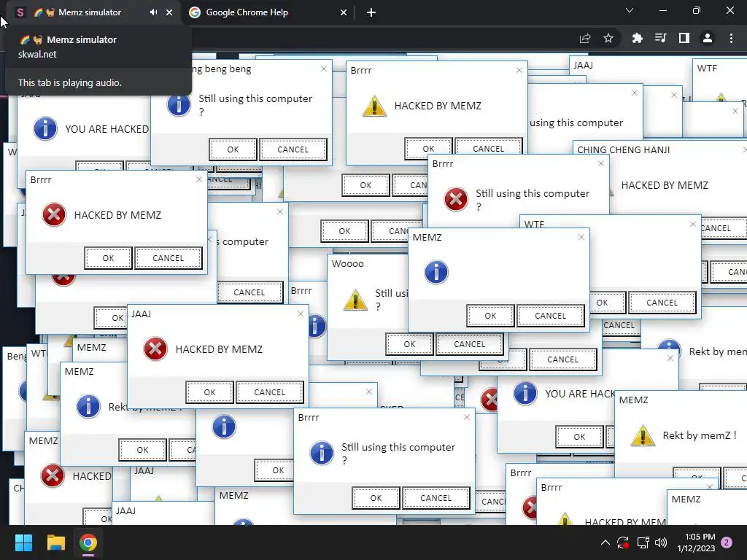Close the Google Chrome Help tab
The width and height of the screenshot is (747, 560).
pos(344,12)
